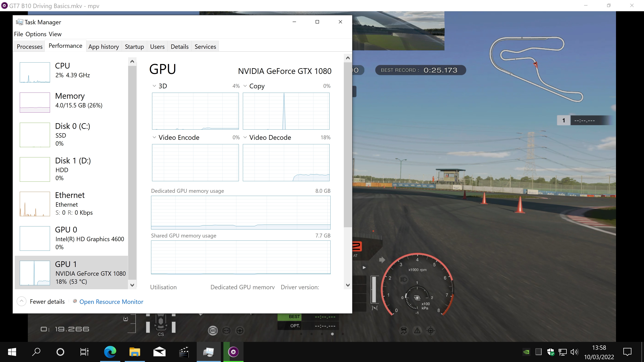Click the mpv window title icon
Viewport: 644px width, 362px height.
(5, 5)
